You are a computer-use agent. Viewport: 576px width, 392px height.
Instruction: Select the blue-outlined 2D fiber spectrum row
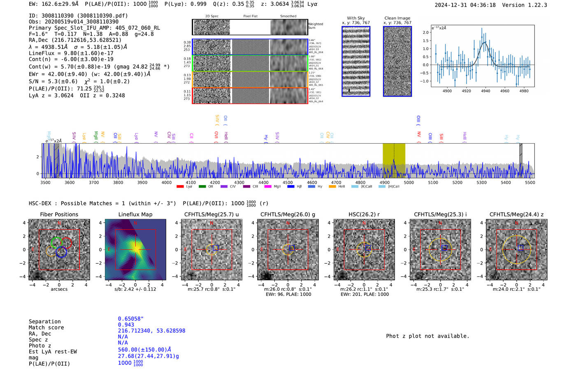coord(250,47)
